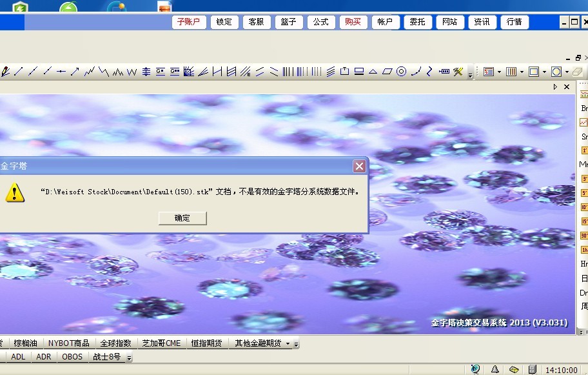Open dropdown next to columns layout icon

tap(522, 72)
